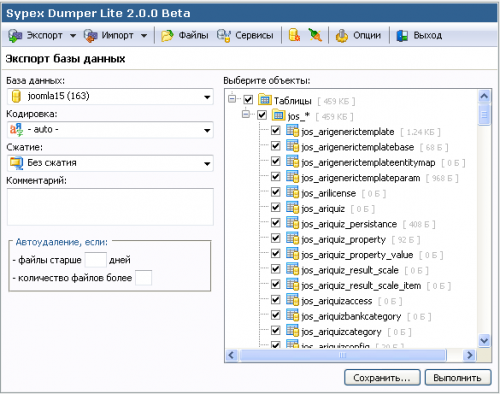Click the количество файлов более input field
This screenshot has height=394, width=500.
[144, 278]
